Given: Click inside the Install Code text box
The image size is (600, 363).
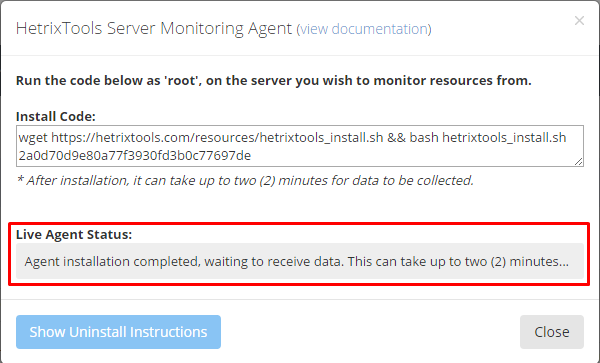Looking at the screenshot, I should (x=300, y=146).
